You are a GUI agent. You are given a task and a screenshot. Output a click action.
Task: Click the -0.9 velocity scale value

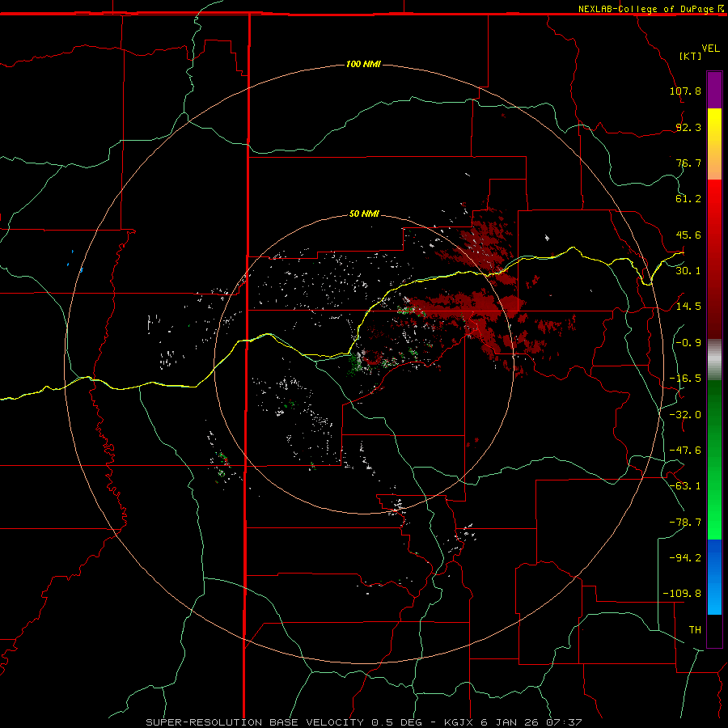click(x=688, y=342)
